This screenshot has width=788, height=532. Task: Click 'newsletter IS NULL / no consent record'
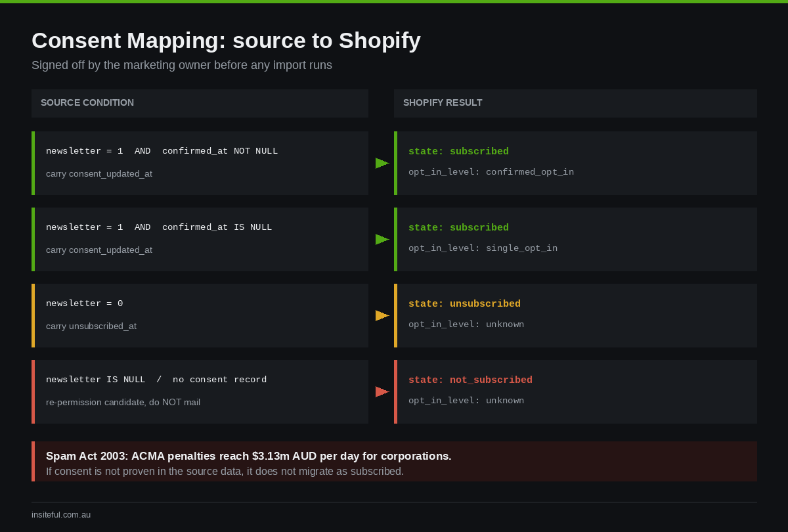[156, 380]
